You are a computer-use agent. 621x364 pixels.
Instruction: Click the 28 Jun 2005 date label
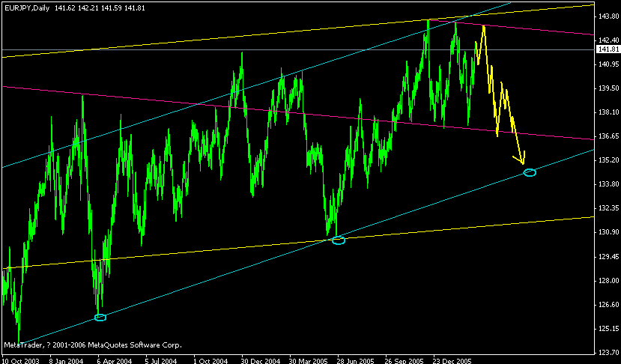pyautogui.click(x=356, y=360)
